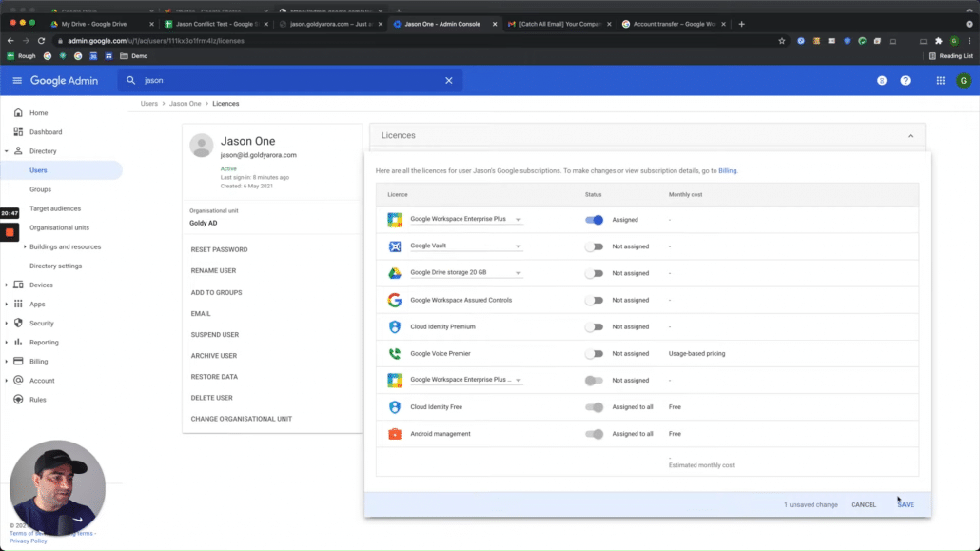Click the Security shield icon in sidebar
The image size is (980, 551).
tap(18, 323)
